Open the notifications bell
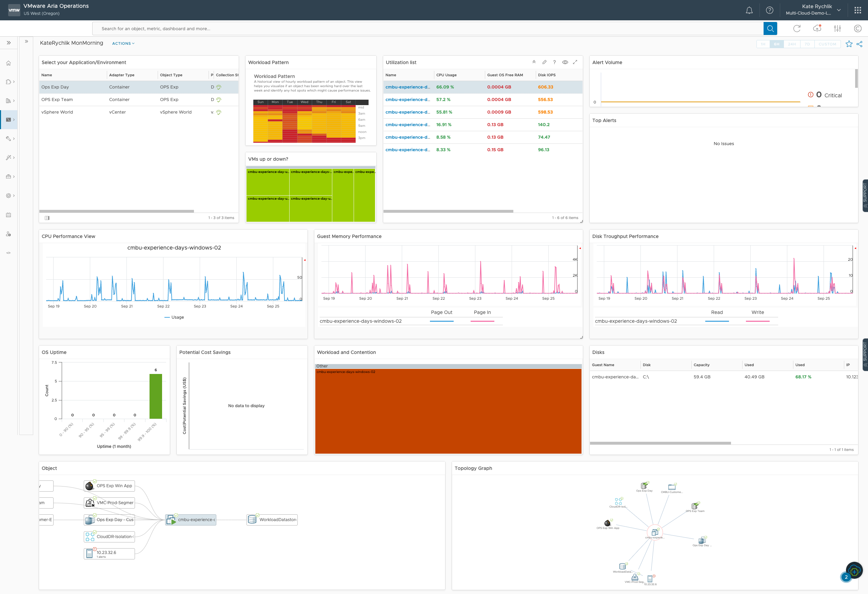 click(x=749, y=10)
